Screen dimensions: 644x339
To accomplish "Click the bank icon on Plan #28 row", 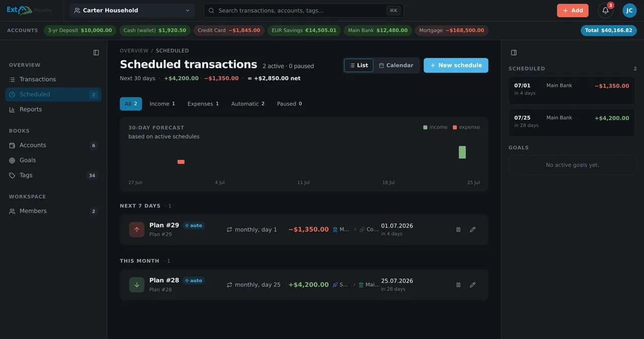I will click(x=361, y=285).
